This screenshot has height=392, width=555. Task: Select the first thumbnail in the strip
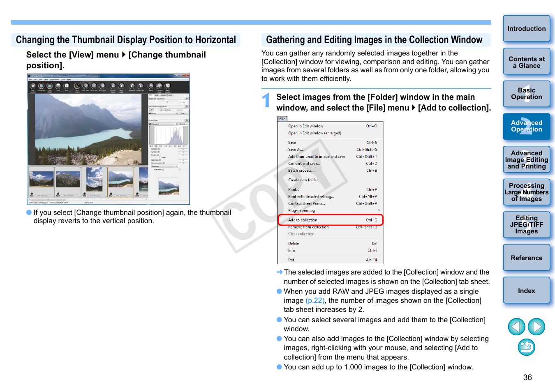coord(42,182)
